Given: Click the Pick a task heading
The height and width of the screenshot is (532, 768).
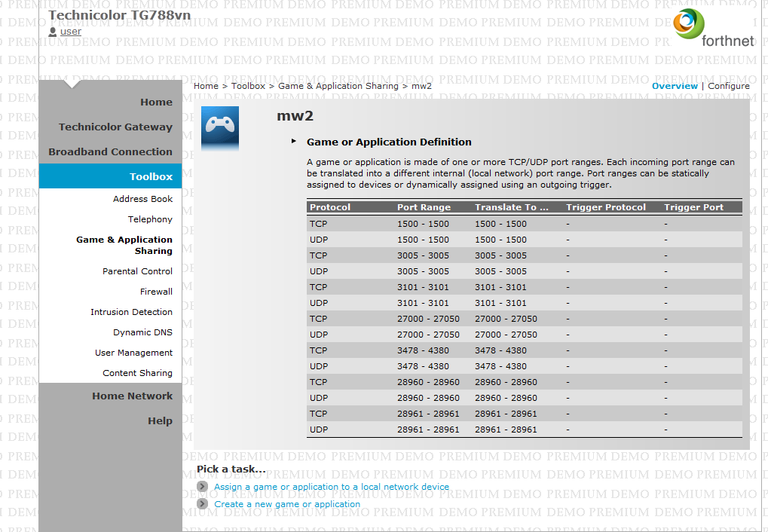Looking at the screenshot, I should (x=231, y=469).
